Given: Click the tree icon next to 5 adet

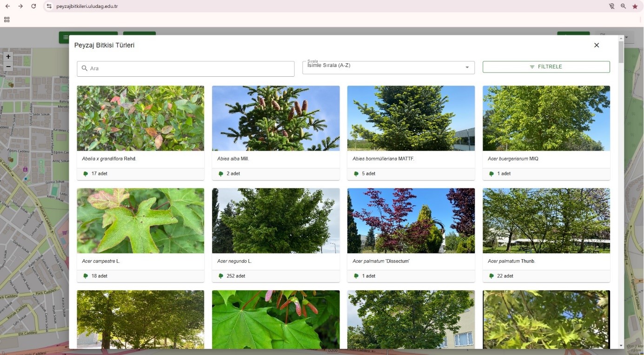Looking at the screenshot, I should (356, 174).
